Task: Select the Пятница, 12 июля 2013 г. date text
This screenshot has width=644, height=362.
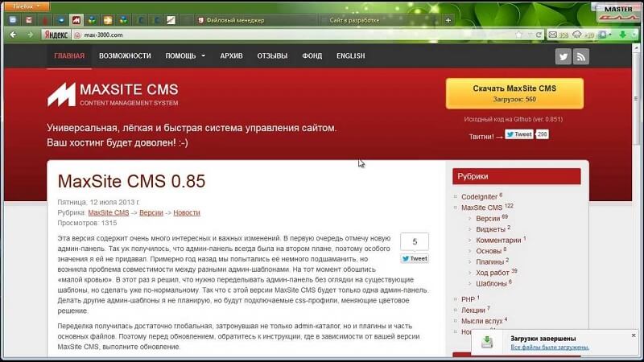Action: [x=98, y=202]
